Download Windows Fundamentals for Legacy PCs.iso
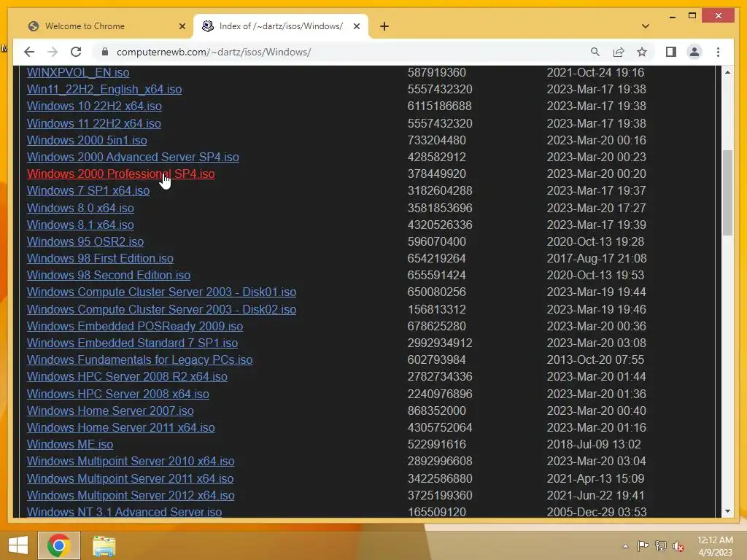Image resolution: width=747 pixels, height=560 pixels. tap(139, 359)
